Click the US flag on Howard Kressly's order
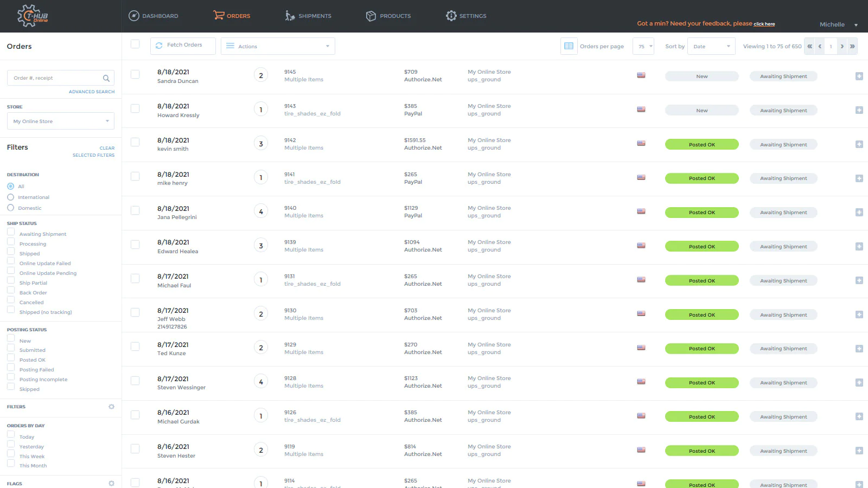The image size is (868, 488). [641, 110]
